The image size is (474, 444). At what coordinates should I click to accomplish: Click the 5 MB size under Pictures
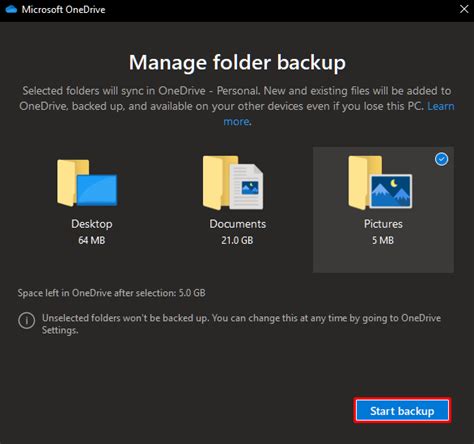click(x=383, y=240)
